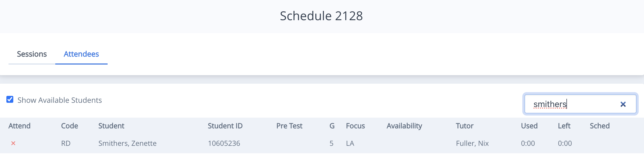Image resolution: width=644 pixels, height=162 pixels.
Task: Click the Student ID column header
Action: 225,126
